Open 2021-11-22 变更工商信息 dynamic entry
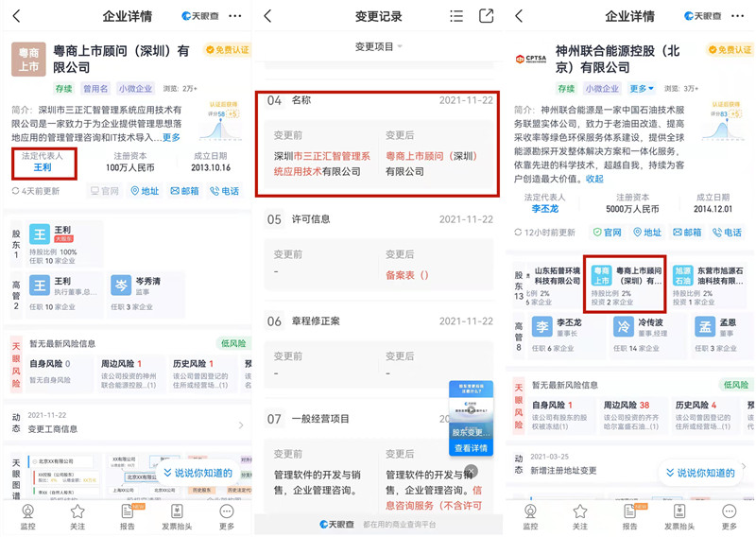The width and height of the screenshot is (756, 537). tap(128, 423)
